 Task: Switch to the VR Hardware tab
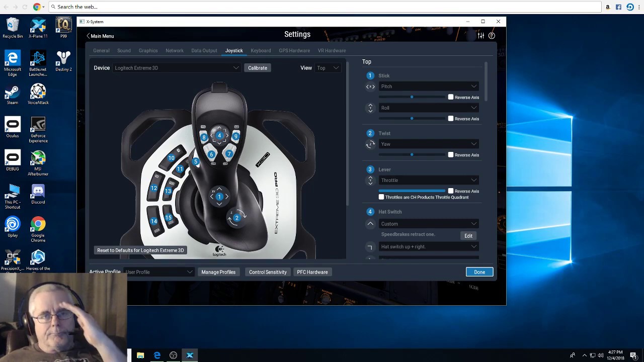332,50
